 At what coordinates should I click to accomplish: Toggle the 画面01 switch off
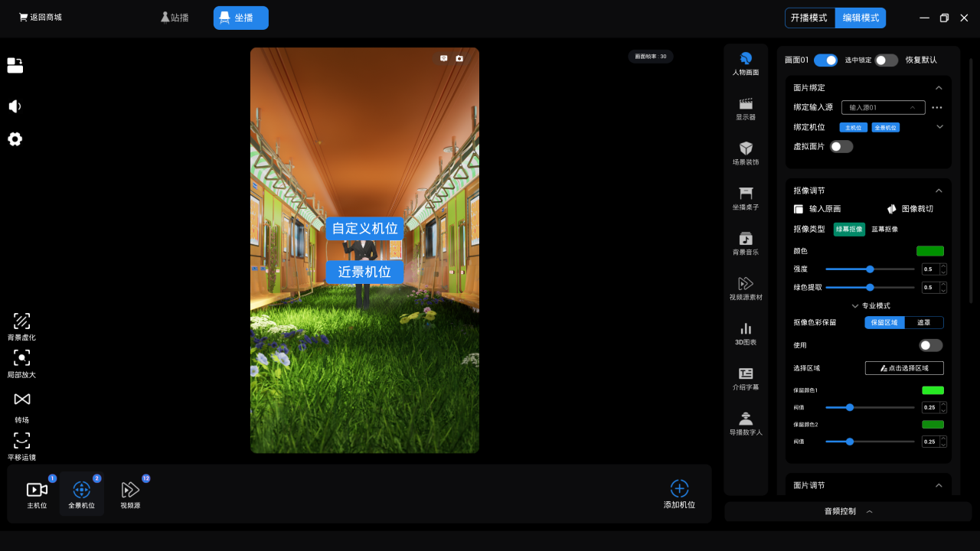[825, 60]
